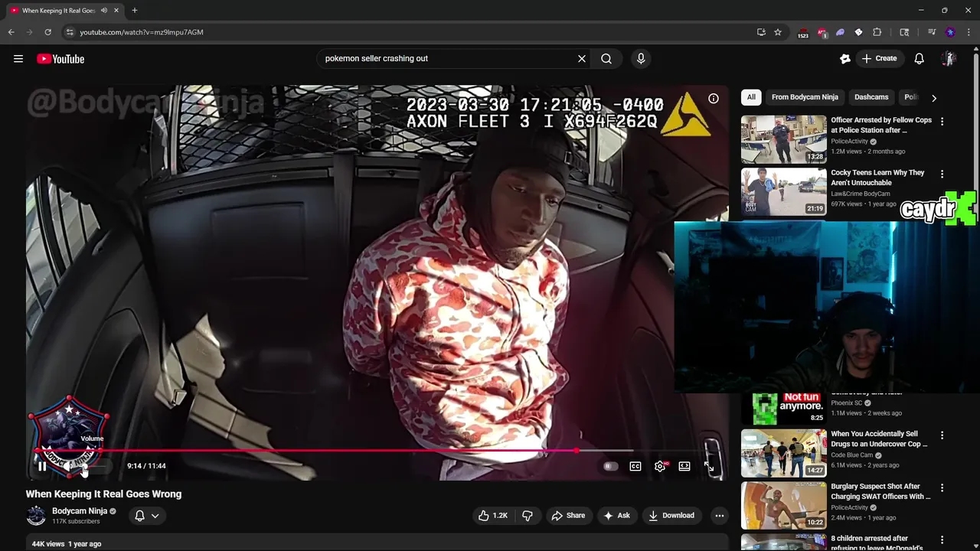Mute tab via speaker icon
Viewport: 980px width, 551px height.
click(x=104, y=11)
